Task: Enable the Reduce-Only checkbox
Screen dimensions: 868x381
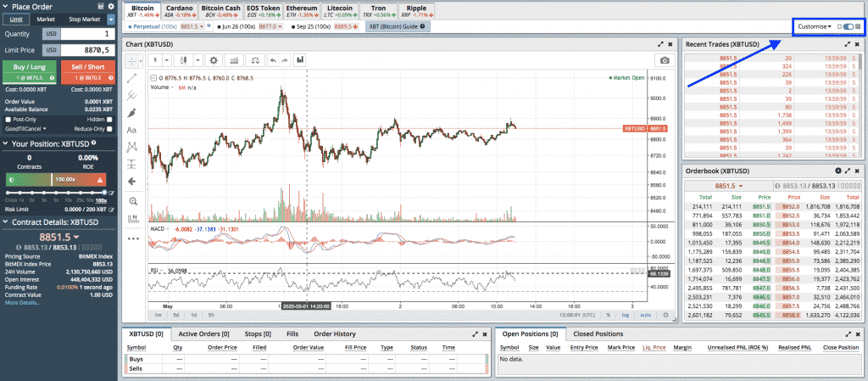Action: coord(109,128)
